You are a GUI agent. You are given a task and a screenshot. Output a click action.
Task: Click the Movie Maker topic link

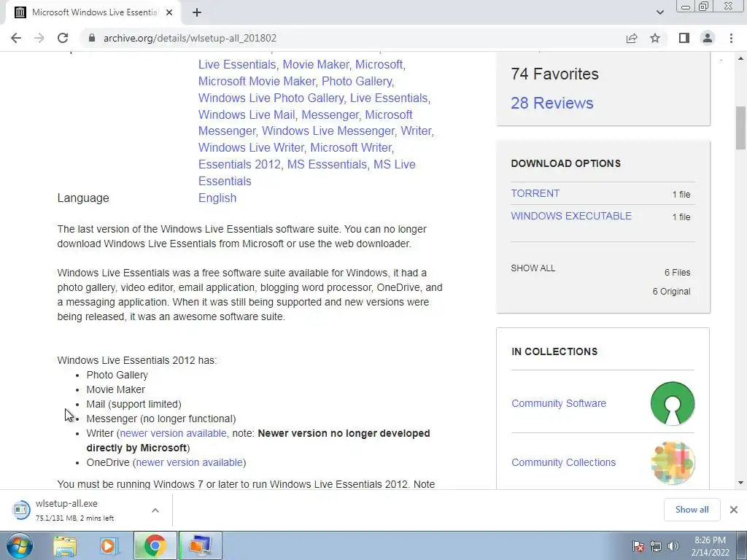(317, 64)
